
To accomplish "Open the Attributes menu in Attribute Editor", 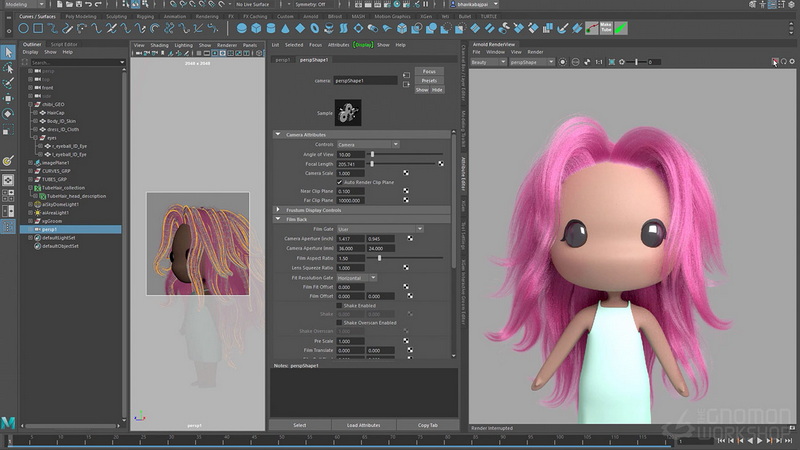I will tap(338, 45).
